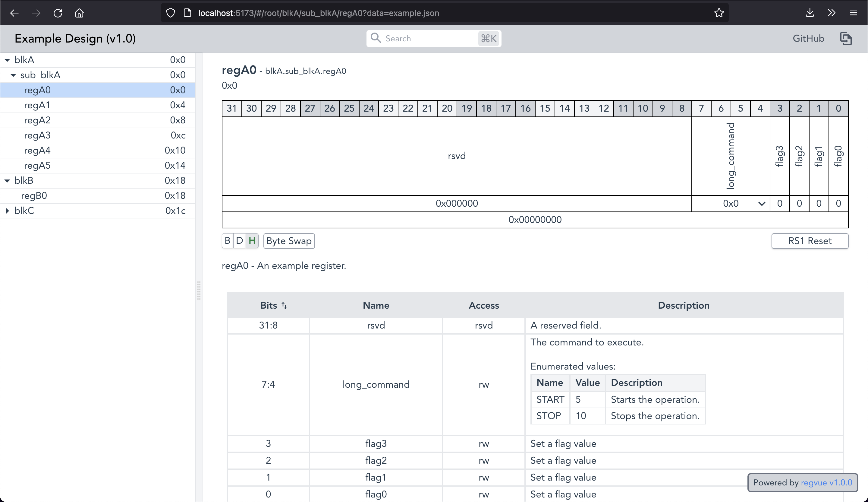868x502 pixels.
Task: Select regB0 in the register tree
Action: point(34,195)
